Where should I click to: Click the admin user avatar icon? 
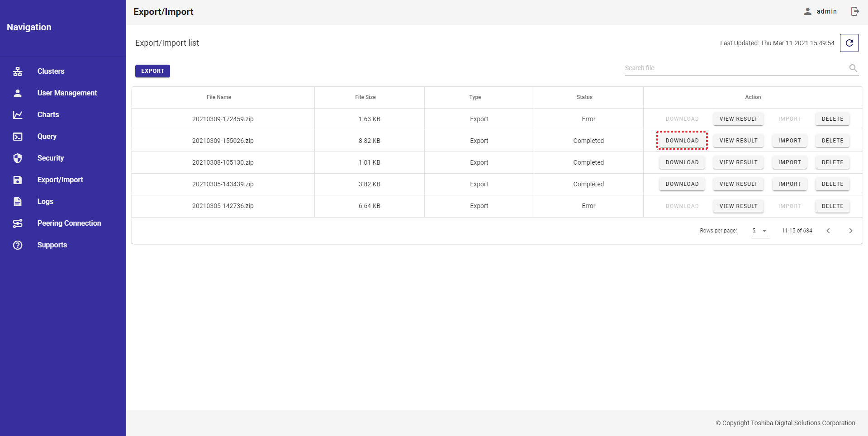click(807, 11)
